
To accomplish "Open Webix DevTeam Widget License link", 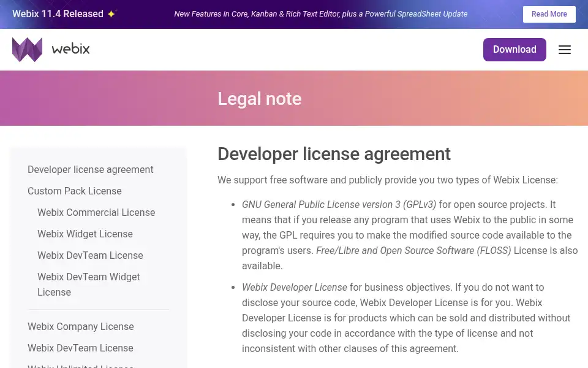I will [88, 284].
